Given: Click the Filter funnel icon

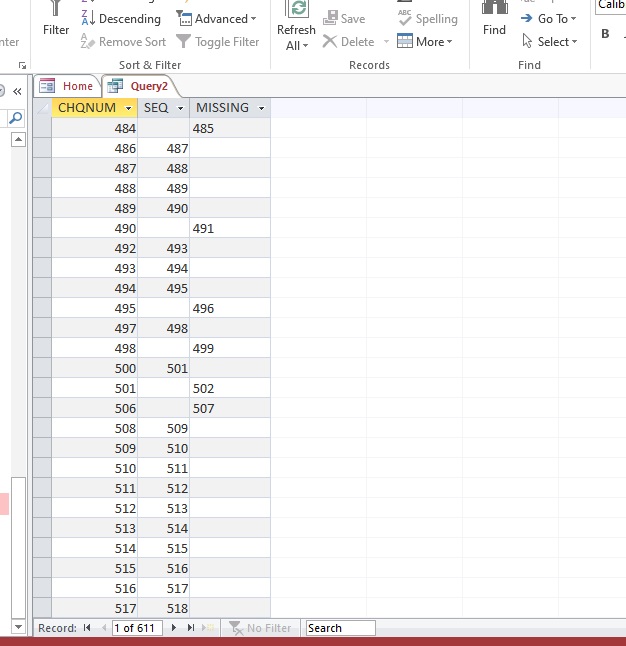Looking at the screenshot, I should coord(56,8).
